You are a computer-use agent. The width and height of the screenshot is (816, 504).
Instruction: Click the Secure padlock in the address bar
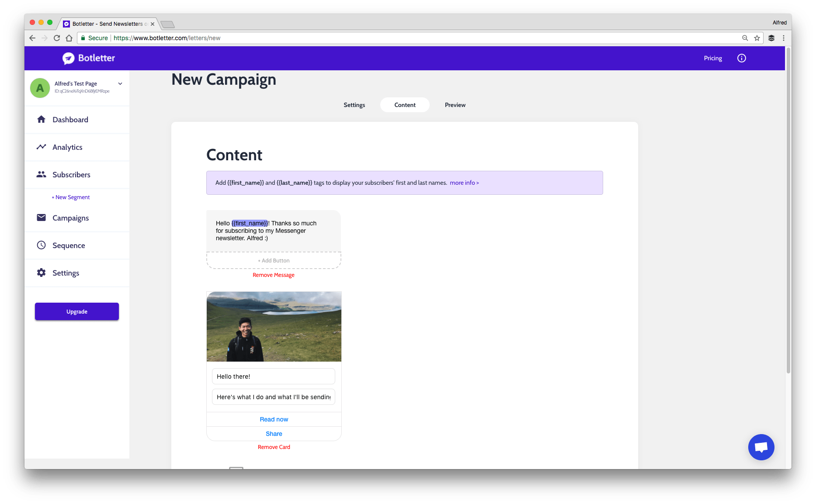pyautogui.click(x=83, y=38)
